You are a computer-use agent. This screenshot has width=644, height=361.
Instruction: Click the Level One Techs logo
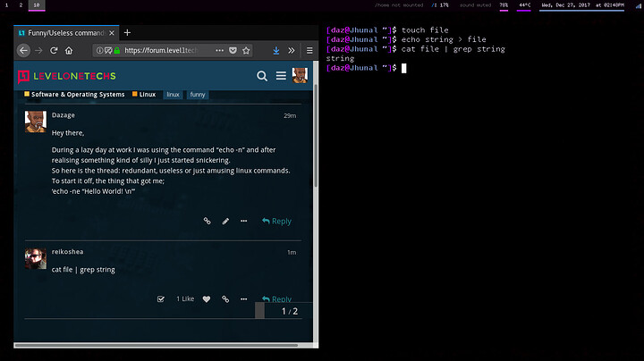click(67, 76)
